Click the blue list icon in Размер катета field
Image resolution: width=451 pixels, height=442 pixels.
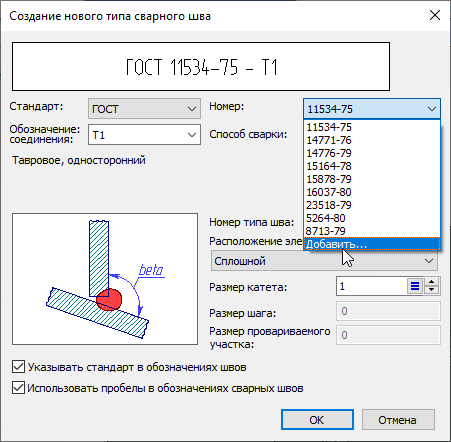[x=415, y=286]
